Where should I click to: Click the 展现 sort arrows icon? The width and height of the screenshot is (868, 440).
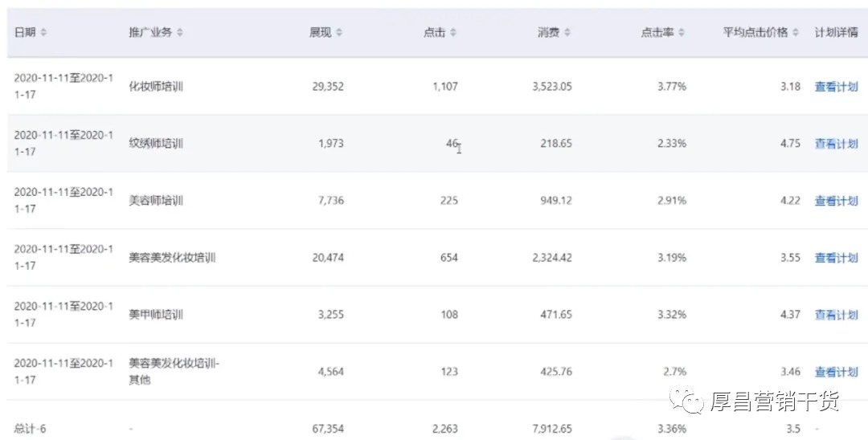(x=339, y=33)
